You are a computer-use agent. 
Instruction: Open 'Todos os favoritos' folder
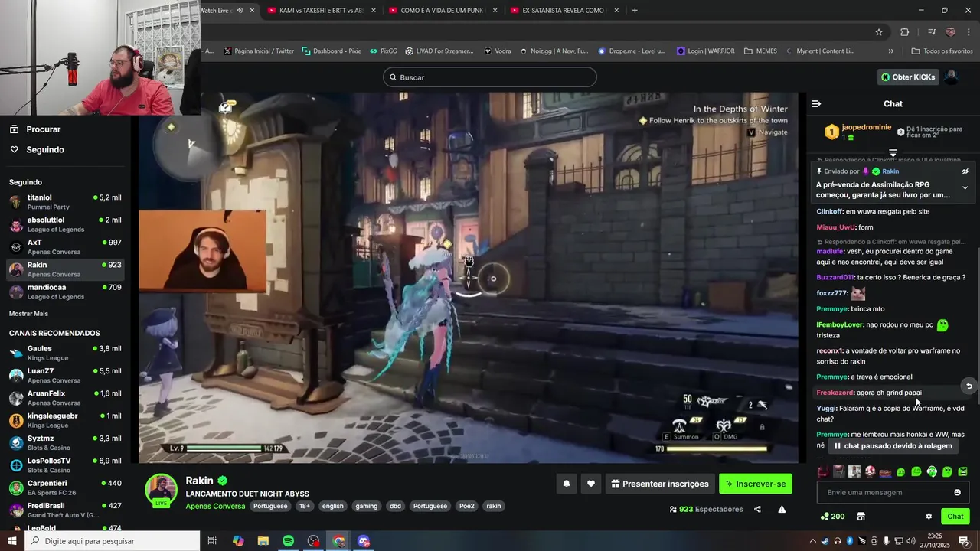942,51
